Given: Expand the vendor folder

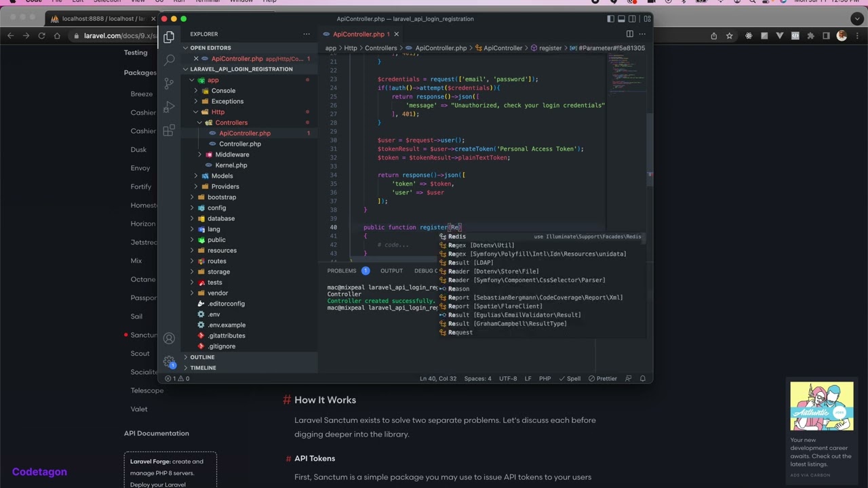Looking at the screenshot, I should coord(218,293).
